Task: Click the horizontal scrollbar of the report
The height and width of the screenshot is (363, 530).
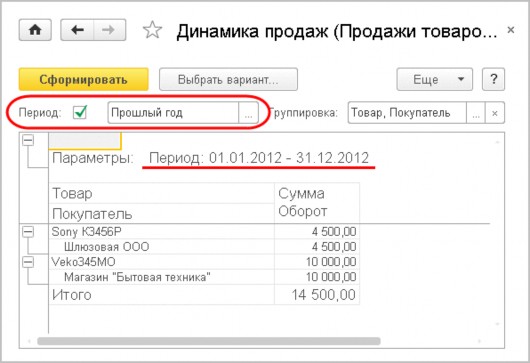Action: coord(209,341)
